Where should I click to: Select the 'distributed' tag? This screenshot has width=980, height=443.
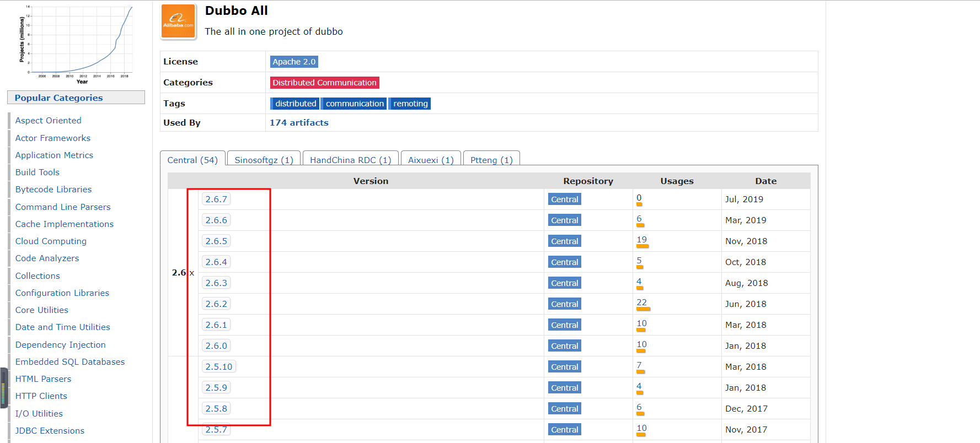[x=294, y=104]
